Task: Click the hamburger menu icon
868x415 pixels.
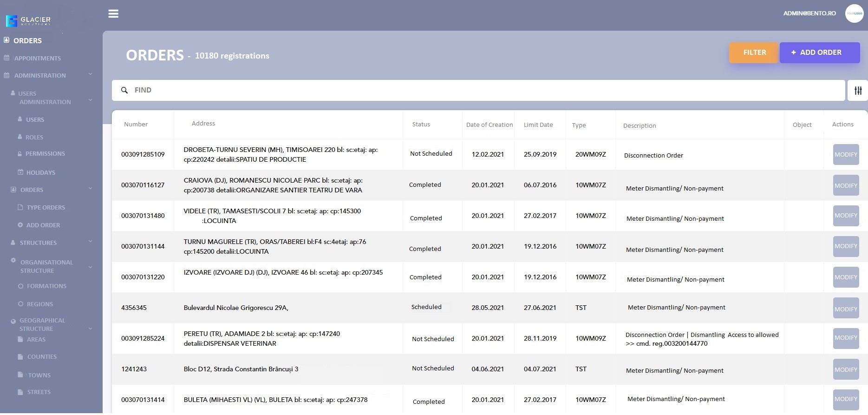Action: coord(113,14)
